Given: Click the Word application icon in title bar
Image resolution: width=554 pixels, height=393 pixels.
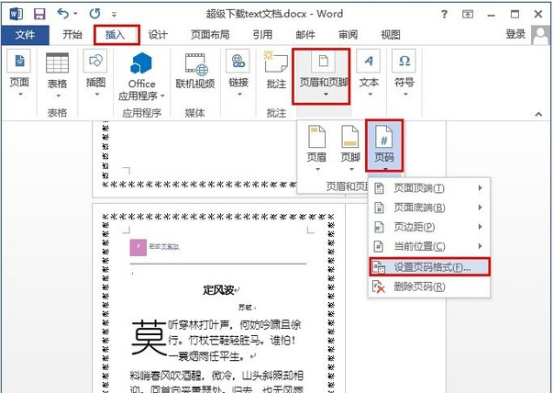Looking at the screenshot, I should [16, 14].
